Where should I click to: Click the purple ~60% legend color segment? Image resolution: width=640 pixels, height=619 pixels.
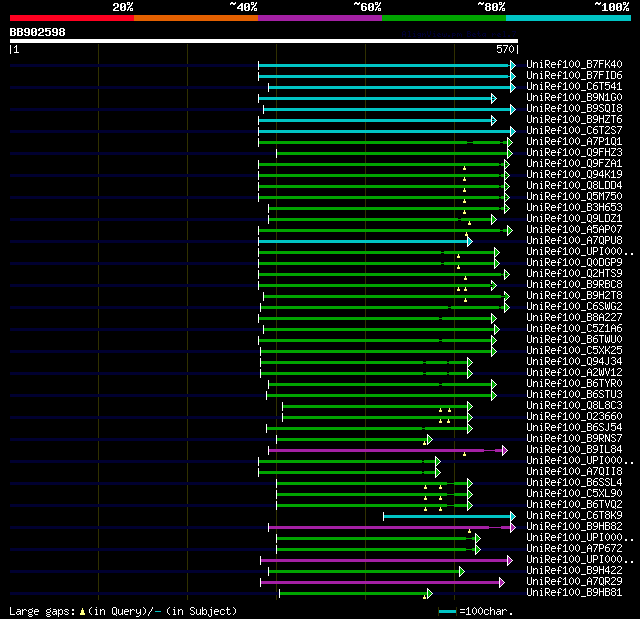coord(320,18)
